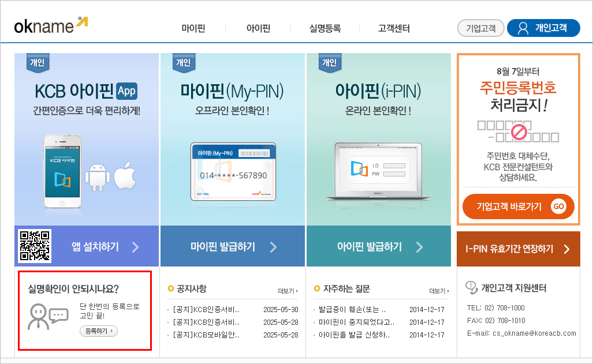593x364 pixels.
Task: Click the 아이핀 발급하기 button
Action: tap(379, 246)
